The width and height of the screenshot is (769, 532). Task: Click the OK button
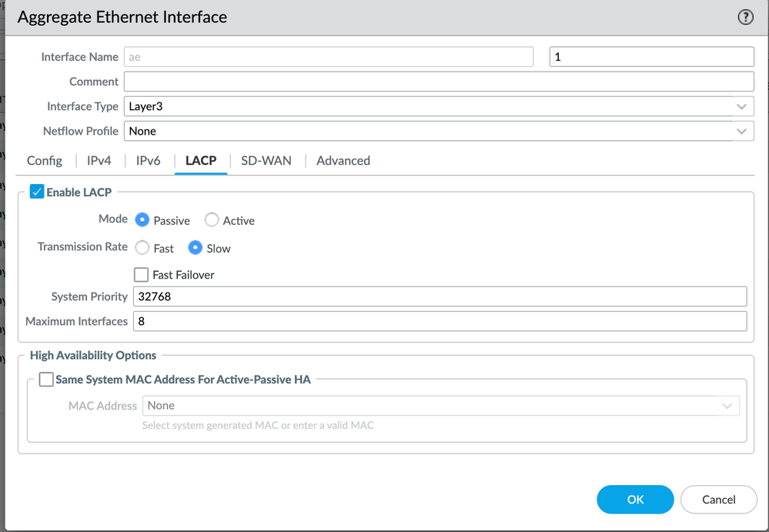tap(635, 500)
